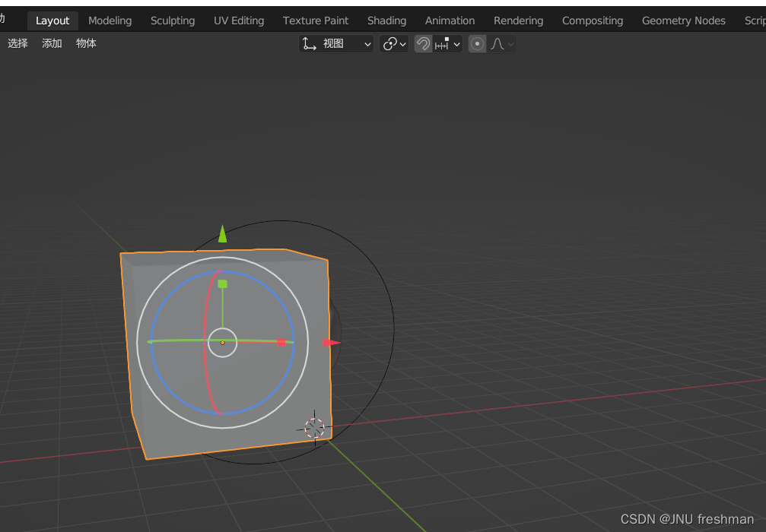766x532 pixels.
Task: Open the 物体 (Object) menu
Action: click(86, 43)
